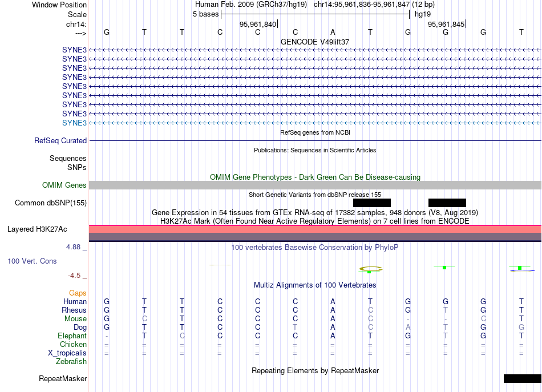This screenshot has height=392, width=542.
Task: Click the 95,961,840 coordinate label
Action: 258,24
